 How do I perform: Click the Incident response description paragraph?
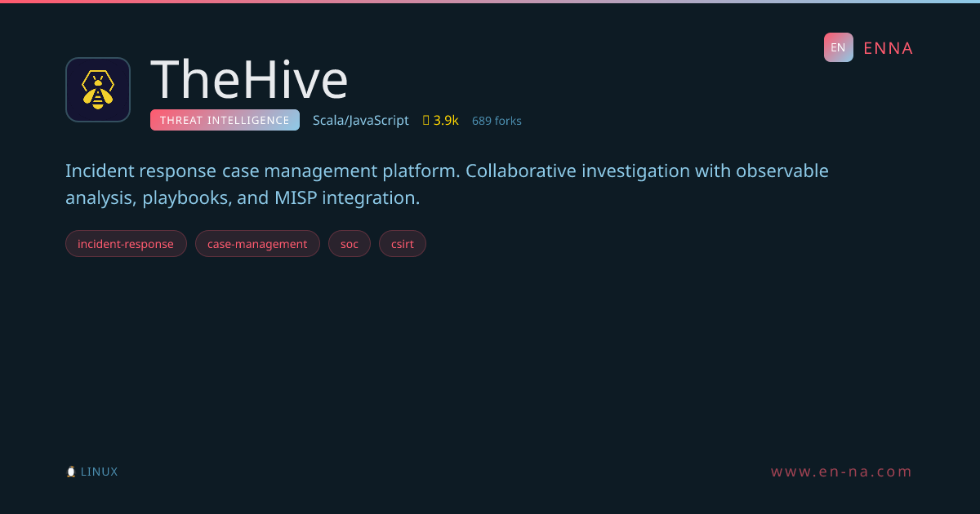447,184
